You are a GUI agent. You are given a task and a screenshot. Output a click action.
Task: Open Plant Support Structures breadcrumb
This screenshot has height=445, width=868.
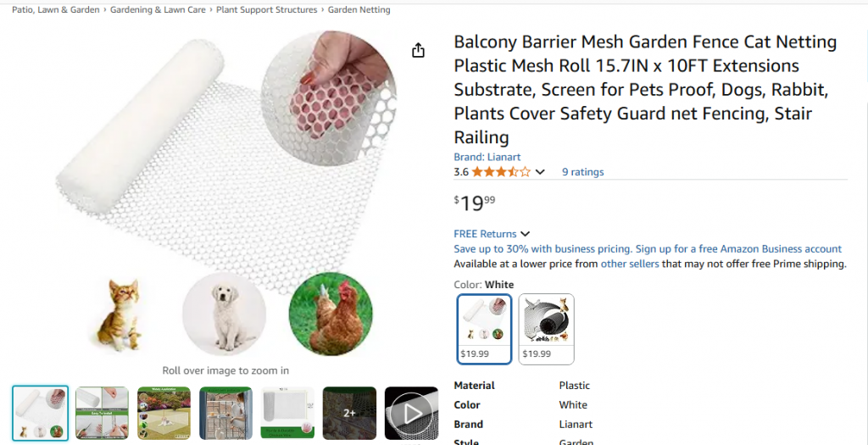click(x=266, y=10)
